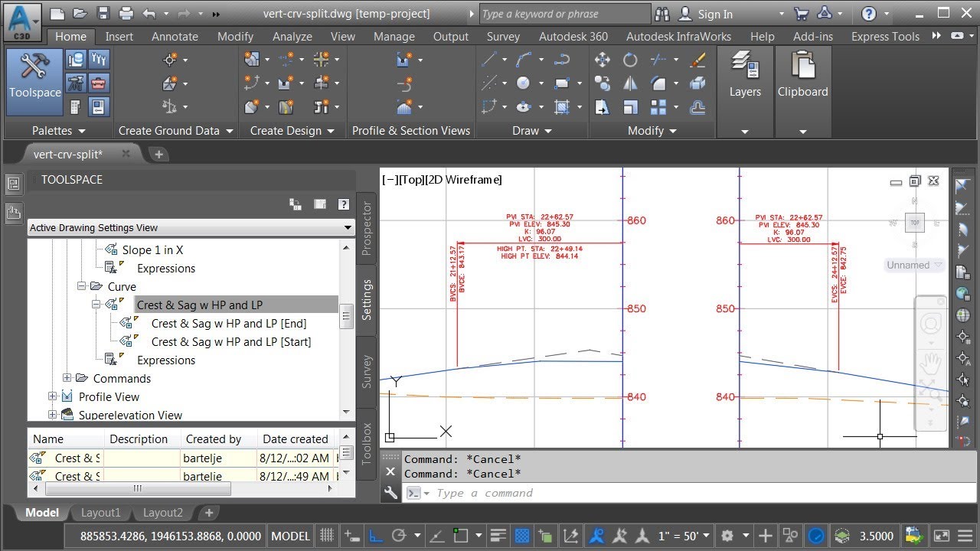The width and height of the screenshot is (980, 551).
Task: Select the Rotate tool in Modify panel
Action: pyautogui.click(x=630, y=60)
